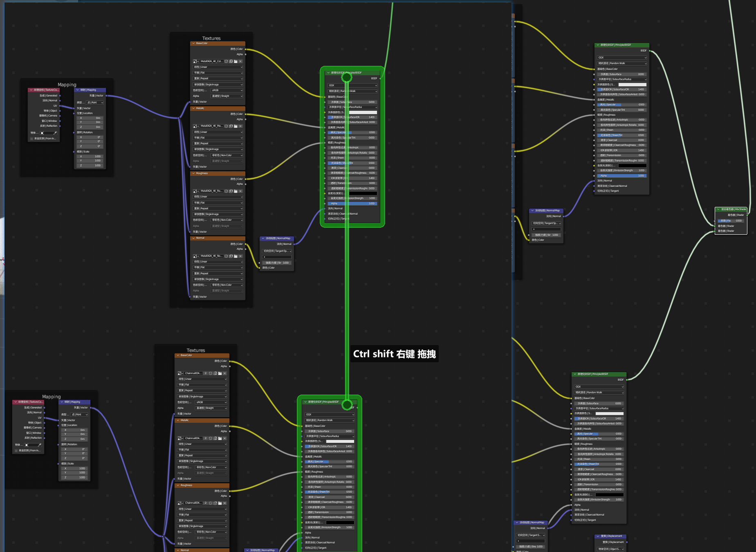
Task: Collapse the top-right Principled BSDF node
Action: [598, 45]
